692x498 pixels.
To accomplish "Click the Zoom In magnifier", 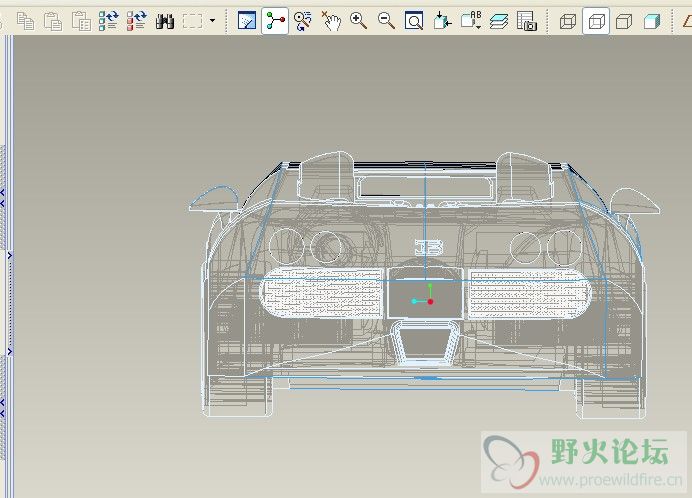I will (358, 21).
